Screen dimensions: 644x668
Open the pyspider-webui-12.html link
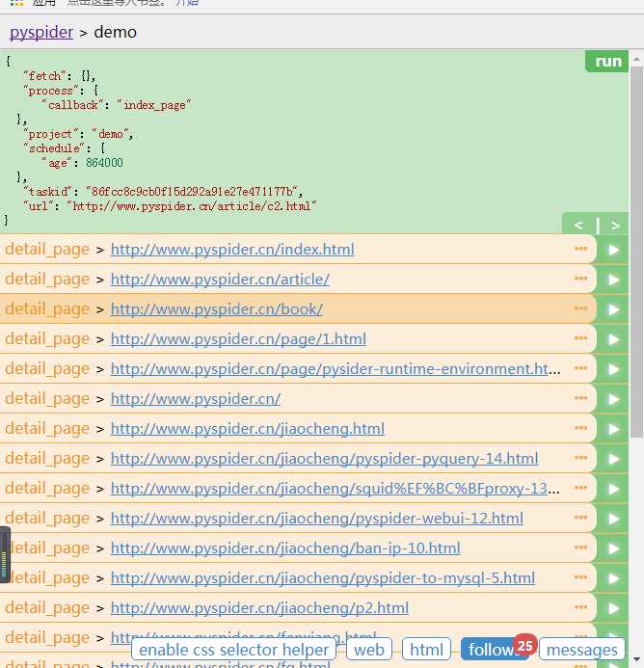(316, 518)
